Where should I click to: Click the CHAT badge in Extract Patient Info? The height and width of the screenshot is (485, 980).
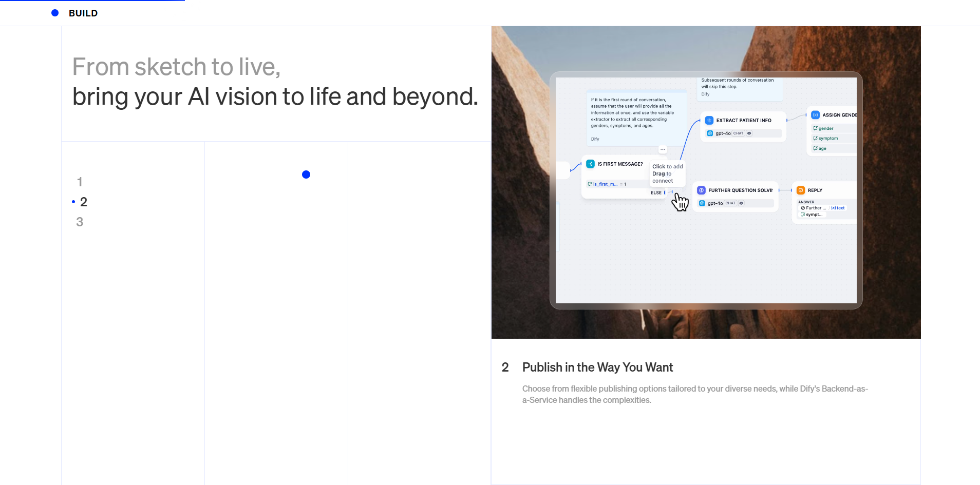(738, 133)
